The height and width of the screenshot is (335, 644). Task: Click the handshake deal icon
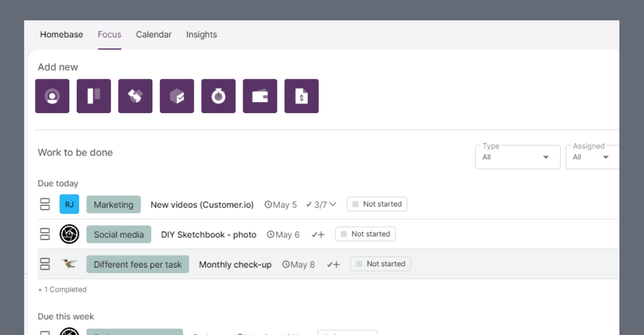pos(135,96)
